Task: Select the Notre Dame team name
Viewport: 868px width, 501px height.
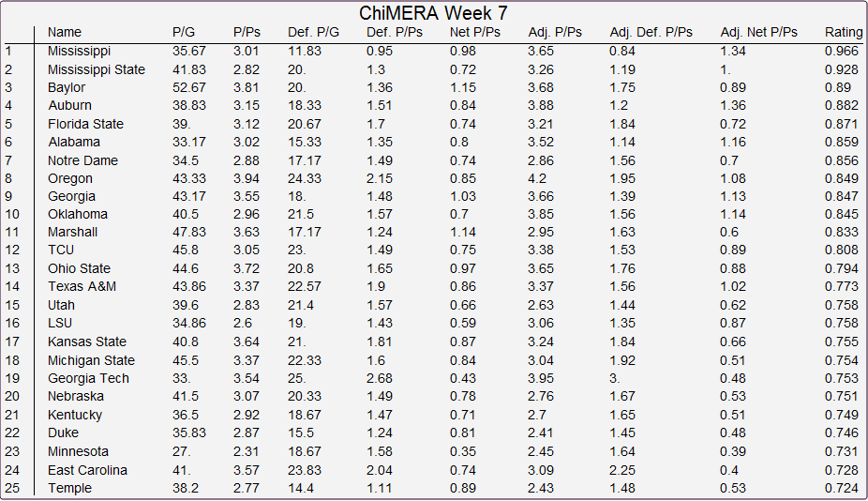Action: (x=82, y=160)
